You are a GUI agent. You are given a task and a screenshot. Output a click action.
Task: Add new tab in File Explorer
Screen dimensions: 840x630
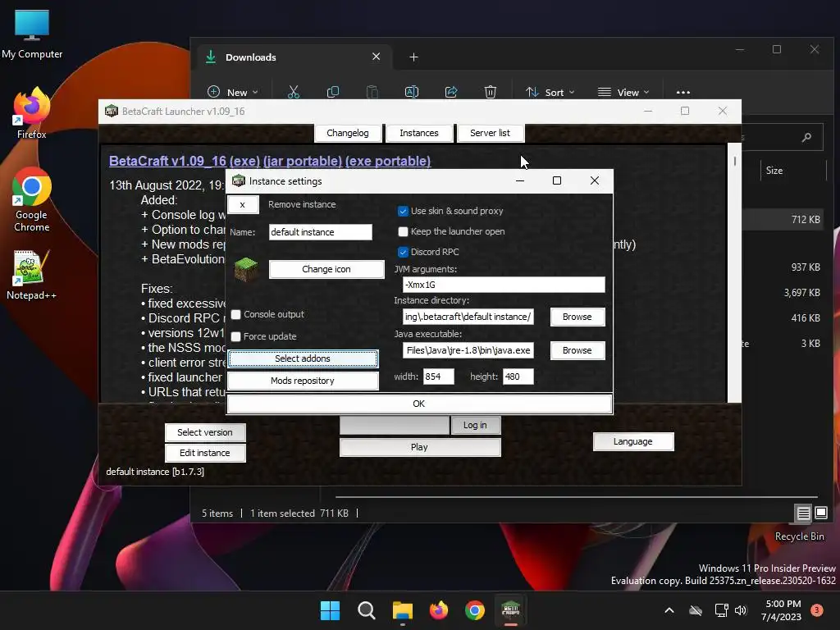click(x=413, y=57)
